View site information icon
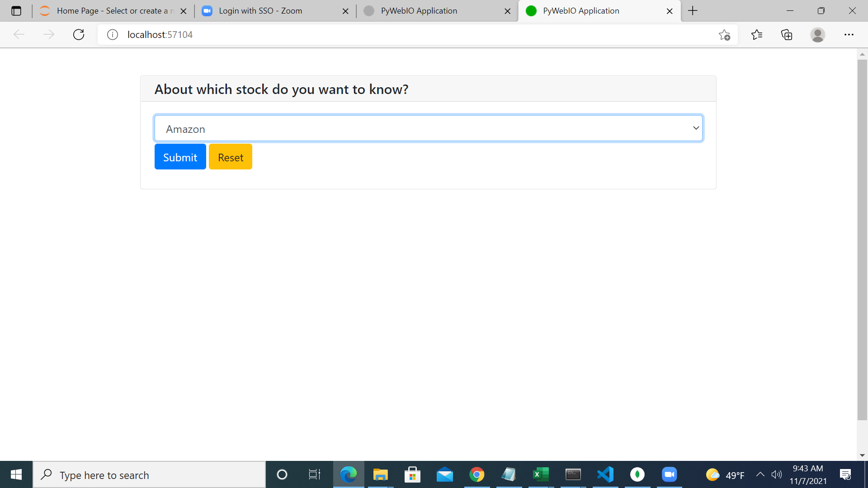Viewport: 868px width, 488px height. point(113,35)
